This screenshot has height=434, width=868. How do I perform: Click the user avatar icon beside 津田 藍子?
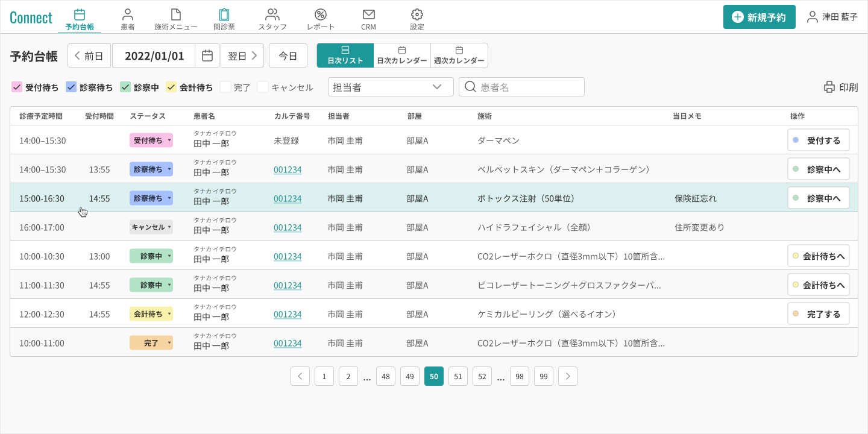813,17
